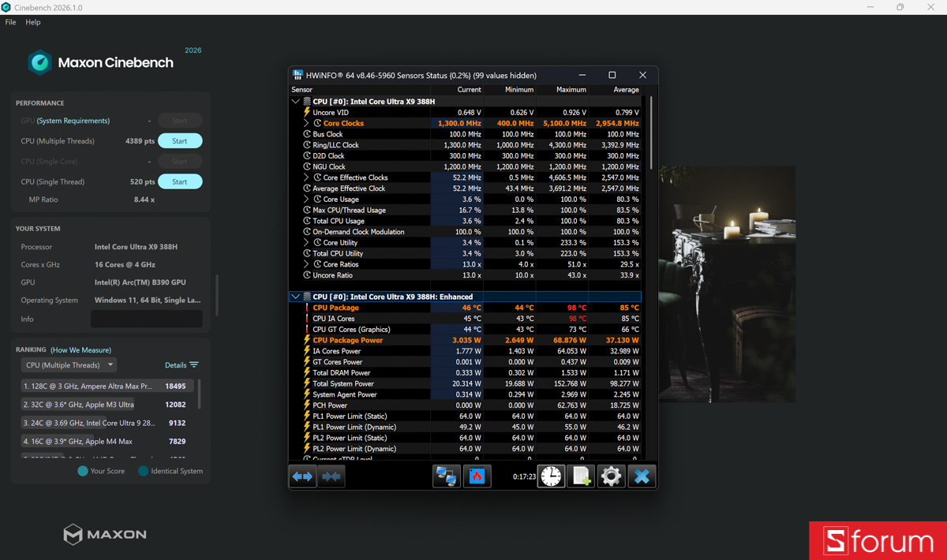This screenshot has height=560, width=947.
Task: Select ranking entry Apple M4 Max 7829
Action: coord(107,442)
